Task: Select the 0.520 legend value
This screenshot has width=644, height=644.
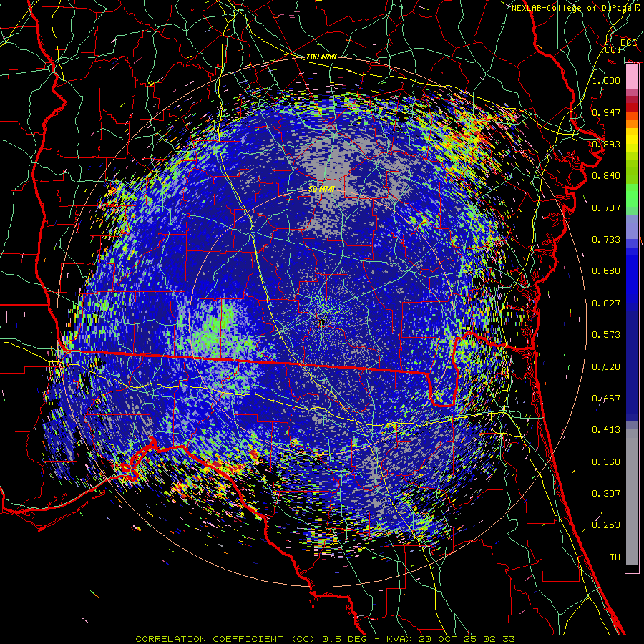Action: 606,367
